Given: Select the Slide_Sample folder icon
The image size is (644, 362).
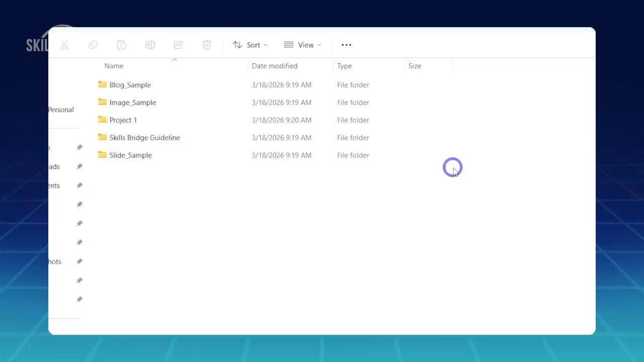Looking at the screenshot, I should pyautogui.click(x=102, y=155).
